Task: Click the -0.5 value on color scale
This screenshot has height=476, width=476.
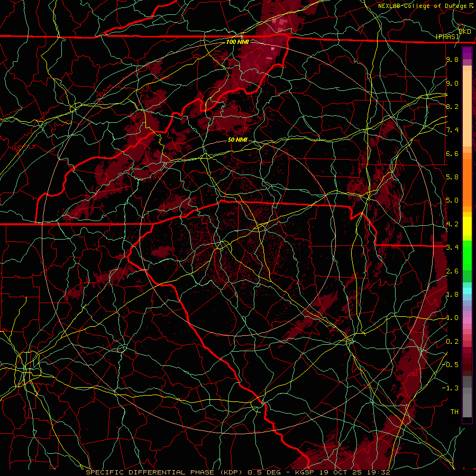Action: [451, 364]
